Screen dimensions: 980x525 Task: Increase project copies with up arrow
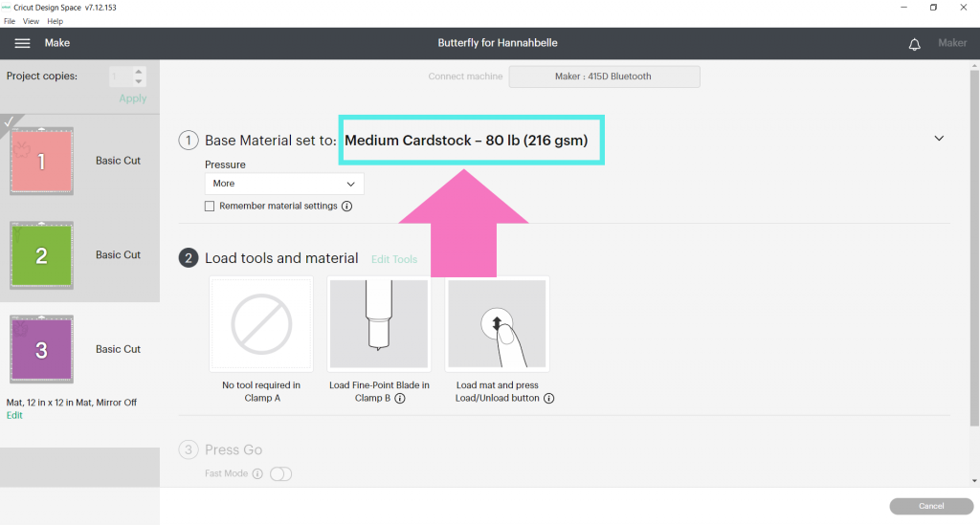coord(139,72)
